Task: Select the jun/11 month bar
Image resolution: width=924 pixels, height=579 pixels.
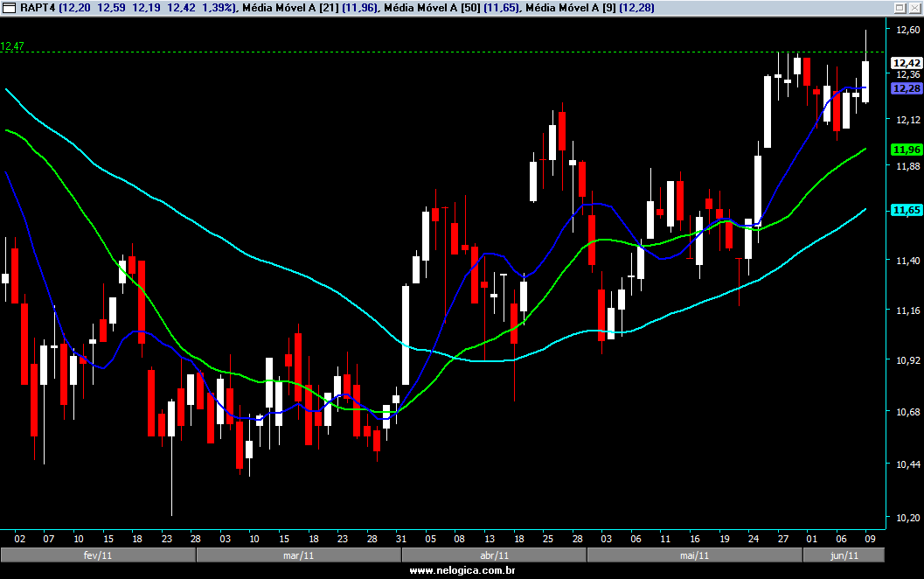Action: (x=844, y=555)
